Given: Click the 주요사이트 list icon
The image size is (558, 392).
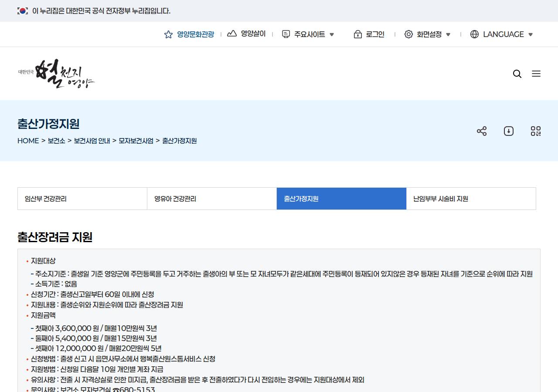Looking at the screenshot, I should (x=286, y=34).
